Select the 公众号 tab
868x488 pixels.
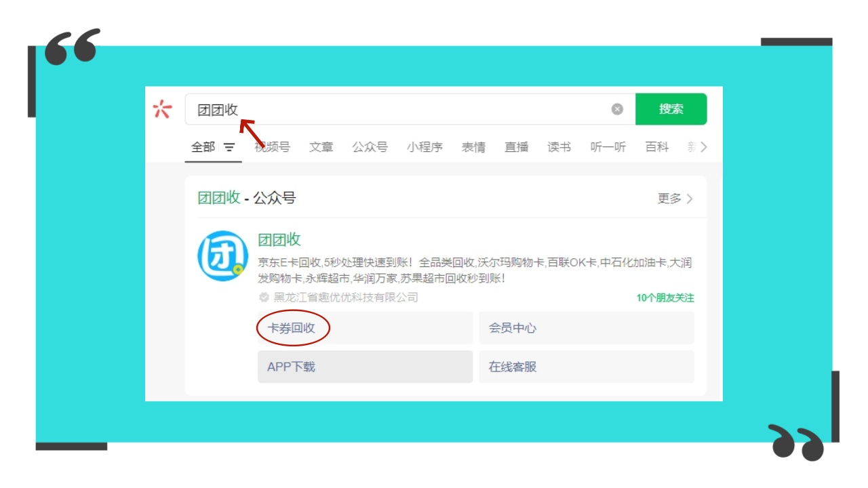(x=370, y=147)
